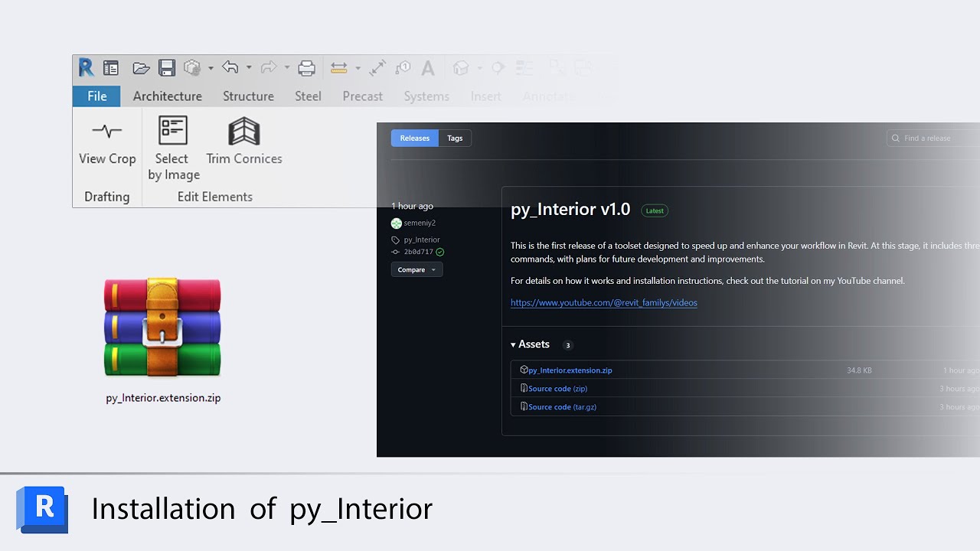The image size is (980, 551).
Task: Switch to the Insert ribbon tab
Action: click(485, 96)
